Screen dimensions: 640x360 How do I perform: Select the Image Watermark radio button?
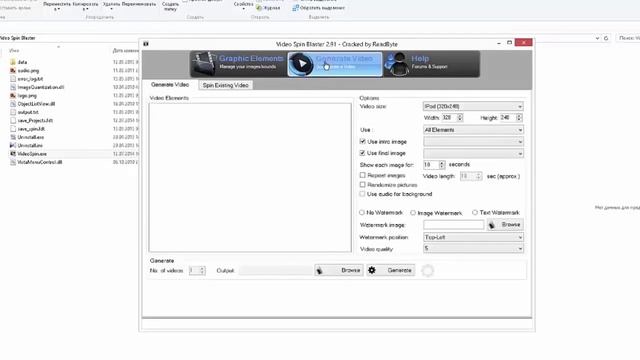(413, 213)
